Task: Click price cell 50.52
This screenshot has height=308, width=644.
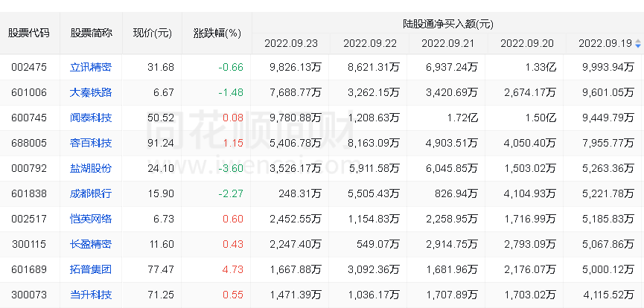Action: (x=161, y=118)
